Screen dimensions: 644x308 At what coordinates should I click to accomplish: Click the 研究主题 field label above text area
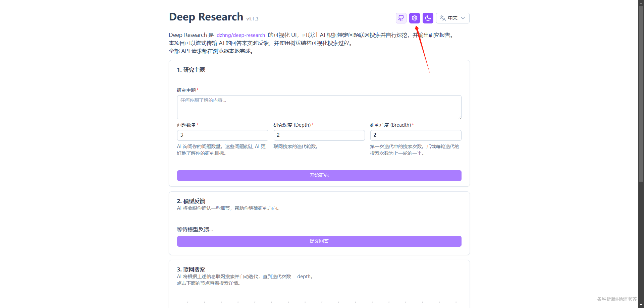click(186, 90)
